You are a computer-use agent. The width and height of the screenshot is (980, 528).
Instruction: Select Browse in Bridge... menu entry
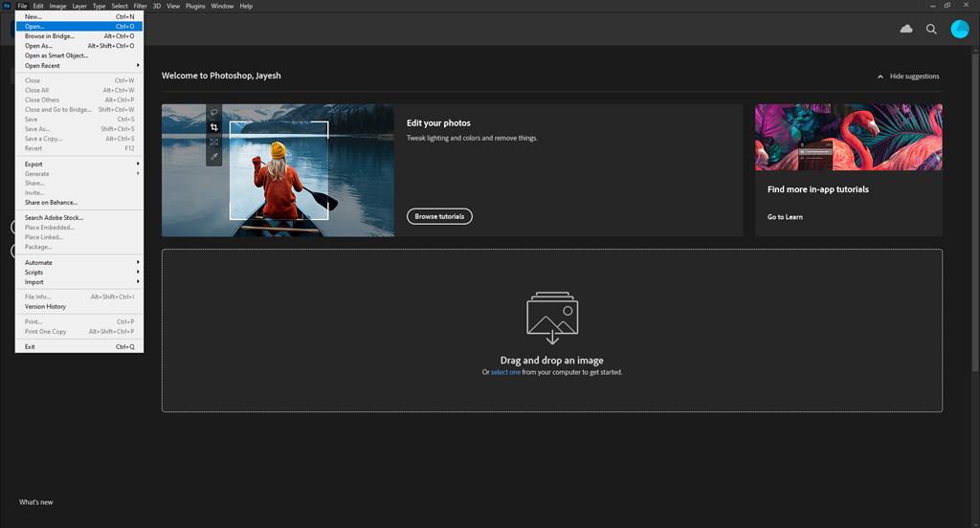click(x=79, y=36)
